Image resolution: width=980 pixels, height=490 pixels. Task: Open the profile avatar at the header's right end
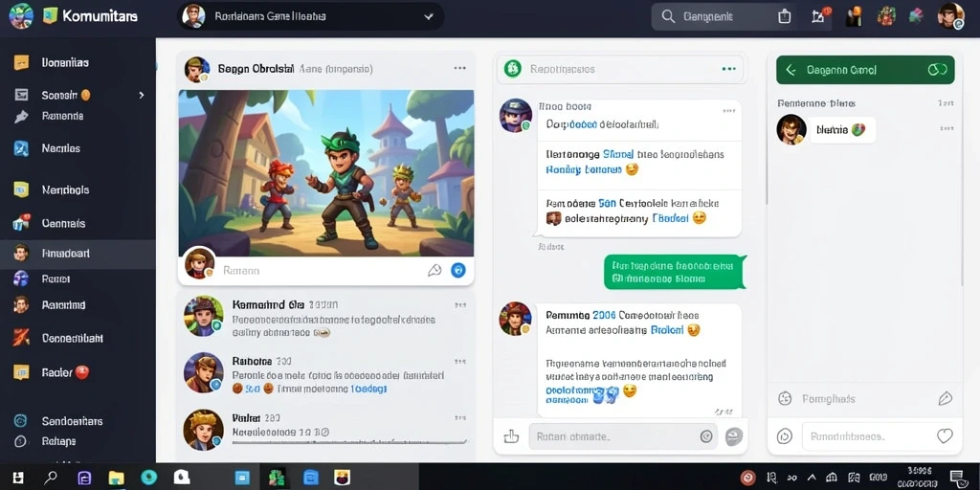pos(950,16)
